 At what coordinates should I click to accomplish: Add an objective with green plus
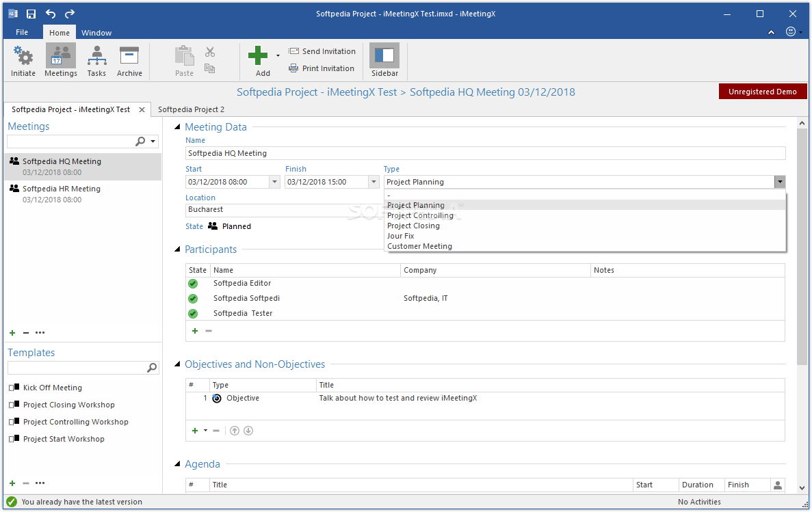[x=195, y=431]
